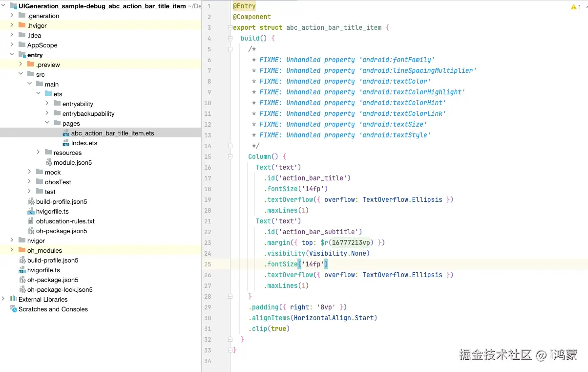Click 'action_bar_subtitle' id string in code
588x372 pixels.
[320, 232]
